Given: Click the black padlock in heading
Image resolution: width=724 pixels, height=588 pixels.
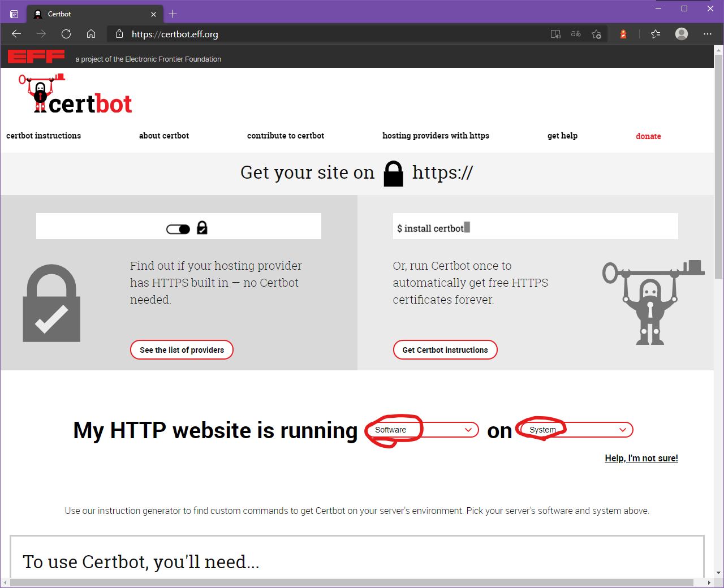Looking at the screenshot, I should [393, 174].
